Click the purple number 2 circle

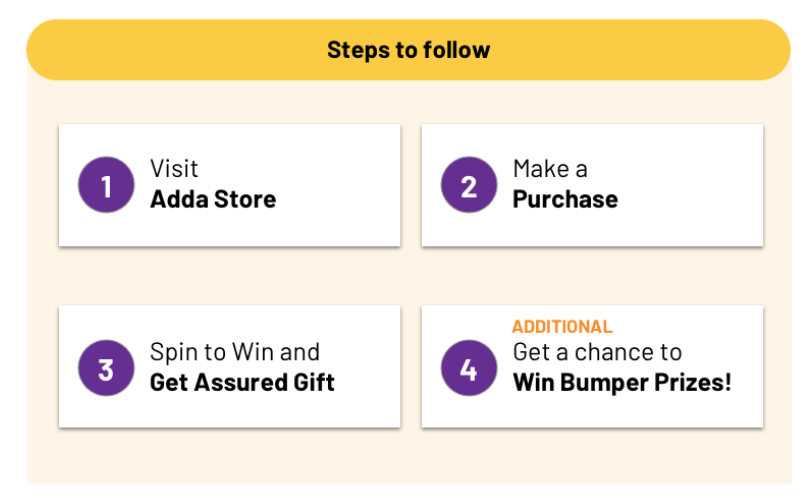[x=469, y=185]
